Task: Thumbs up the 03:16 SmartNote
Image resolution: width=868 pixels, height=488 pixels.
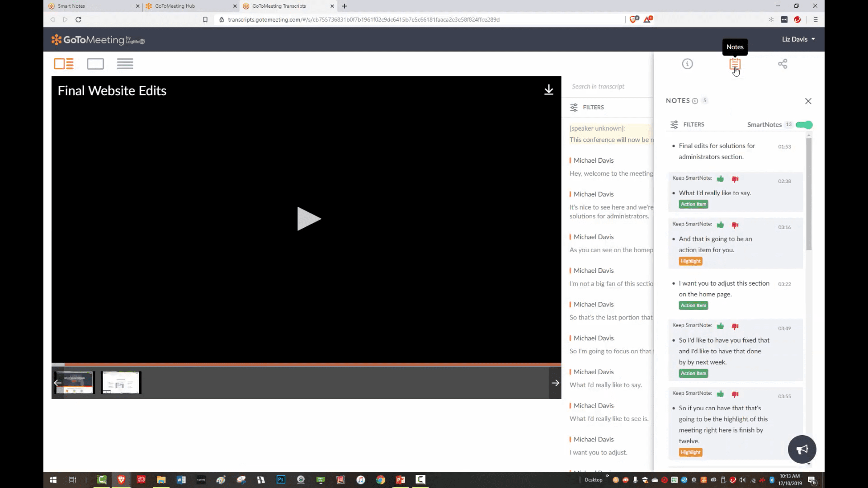Action: (x=720, y=225)
